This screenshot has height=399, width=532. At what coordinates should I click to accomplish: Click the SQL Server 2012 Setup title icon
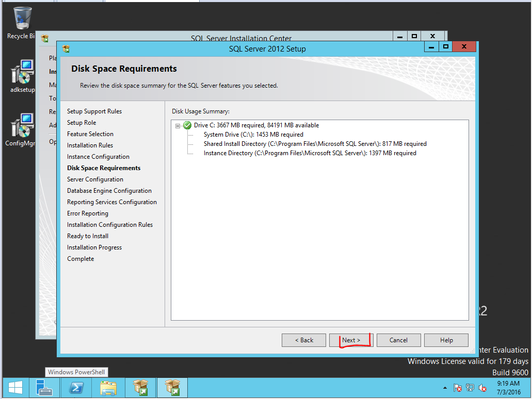click(x=66, y=49)
